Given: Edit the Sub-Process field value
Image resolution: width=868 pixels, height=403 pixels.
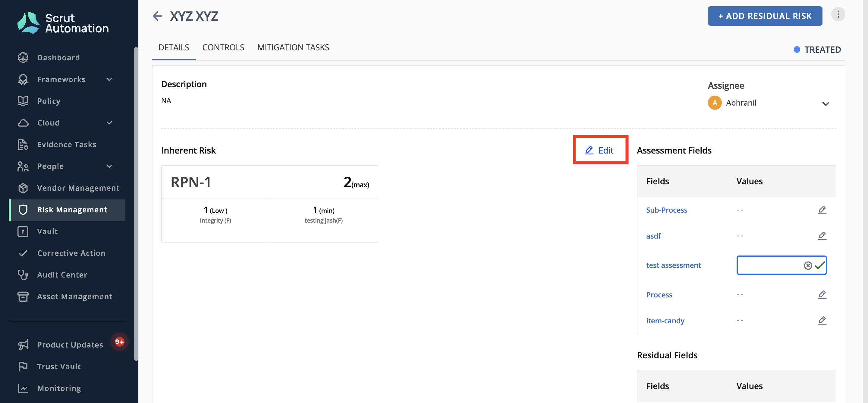Looking at the screenshot, I should click(x=822, y=210).
